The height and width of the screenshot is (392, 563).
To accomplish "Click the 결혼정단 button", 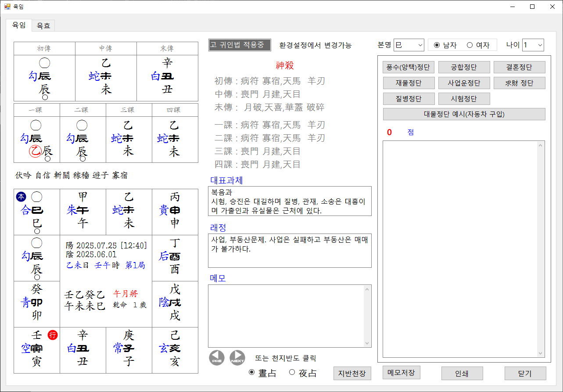I will [520, 67].
